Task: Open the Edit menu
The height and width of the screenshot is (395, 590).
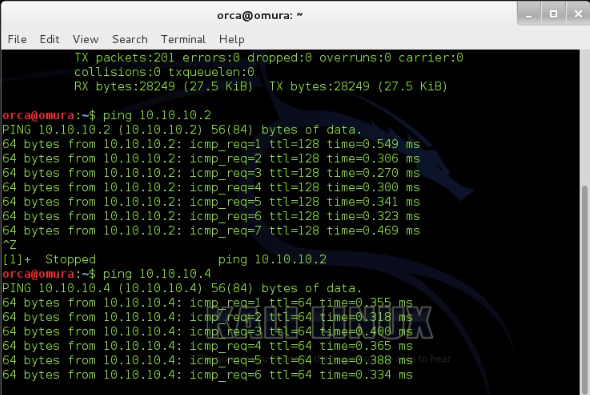Action: [x=49, y=39]
